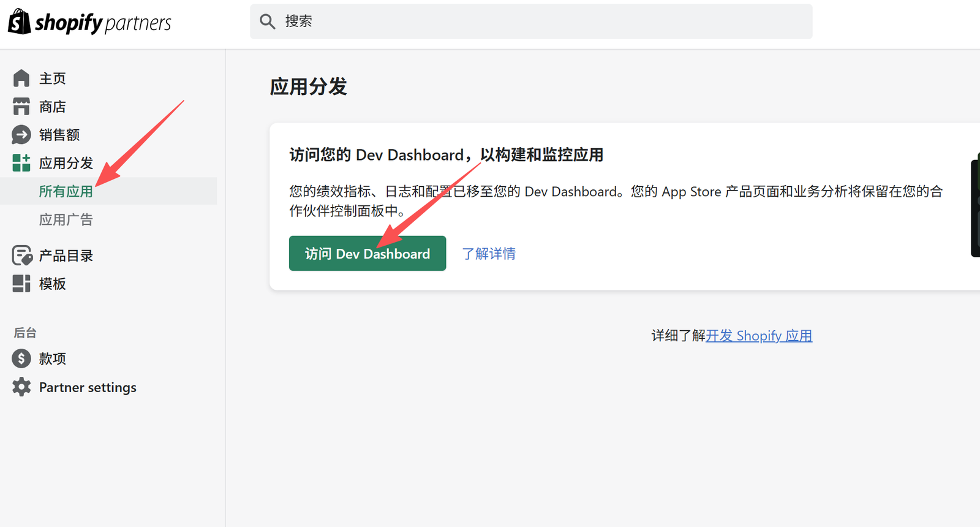Focus the 搜索 search field
980x527 pixels.
(531, 21)
